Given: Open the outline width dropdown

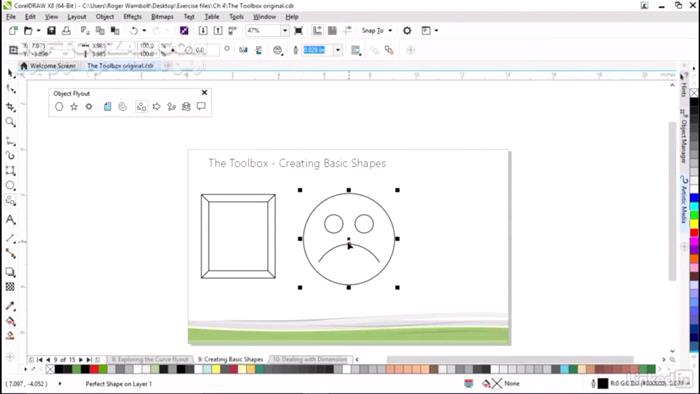Looking at the screenshot, I should [338, 50].
